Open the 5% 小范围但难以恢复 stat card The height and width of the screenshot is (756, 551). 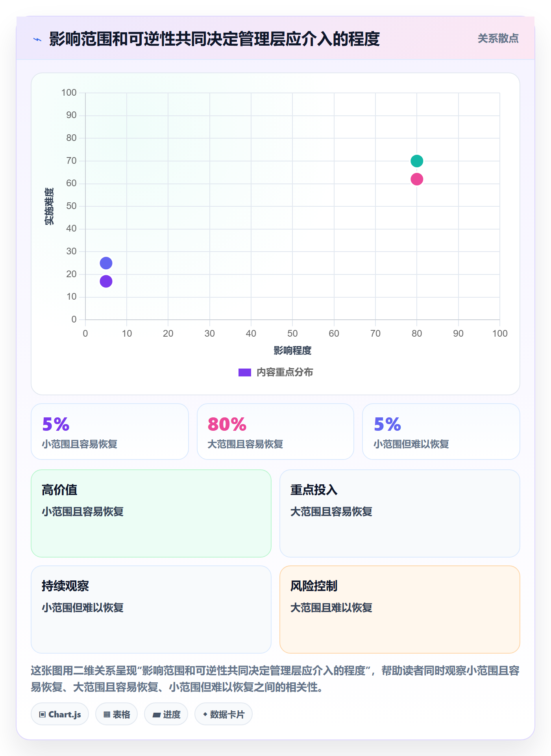click(x=441, y=432)
